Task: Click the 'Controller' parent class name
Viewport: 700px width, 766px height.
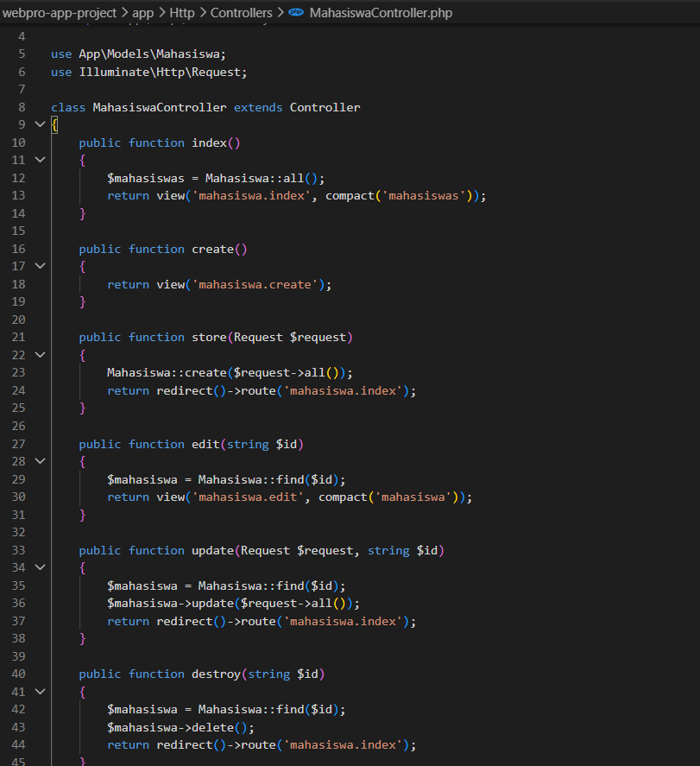Action: (x=325, y=107)
